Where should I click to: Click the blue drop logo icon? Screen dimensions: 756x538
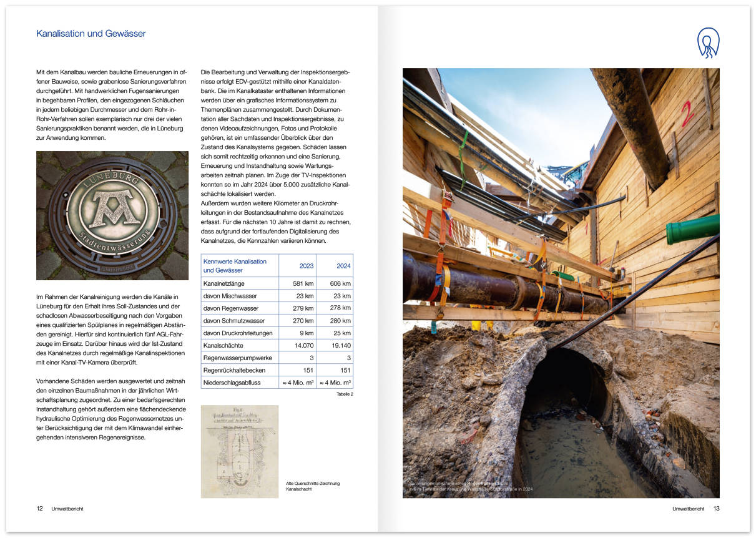tap(708, 43)
